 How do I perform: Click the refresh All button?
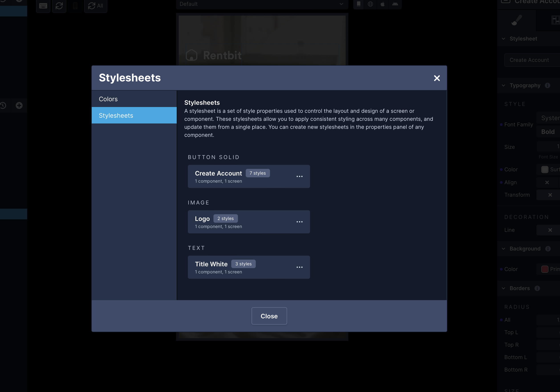tap(96, 6)
